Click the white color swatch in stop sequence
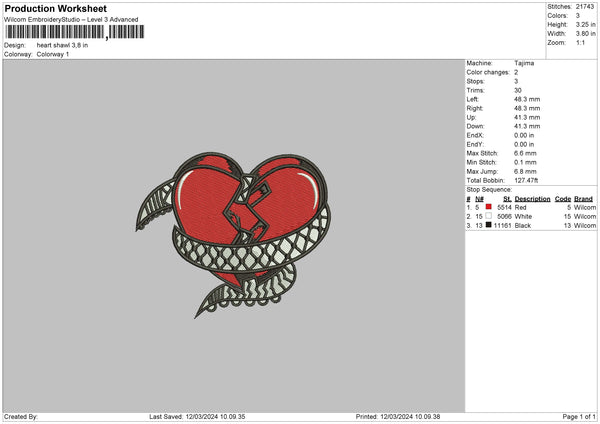 point(488,216)
